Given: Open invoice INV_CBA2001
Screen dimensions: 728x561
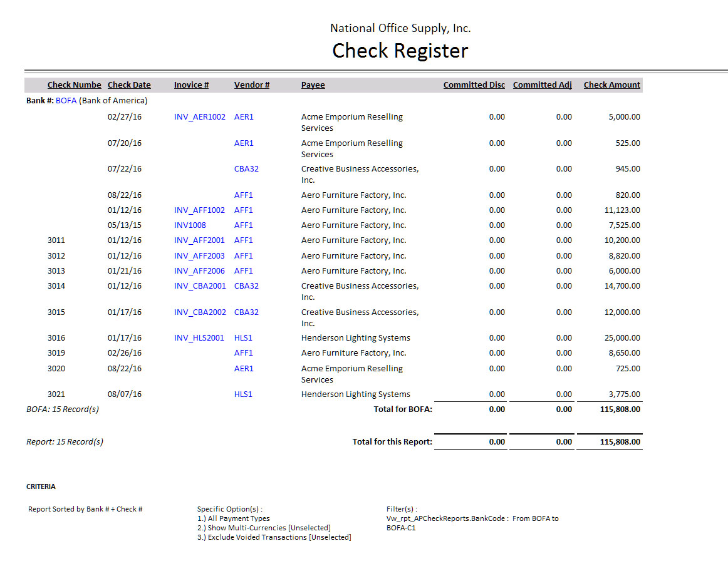Looking at the screenshot, I should (200, 286).
